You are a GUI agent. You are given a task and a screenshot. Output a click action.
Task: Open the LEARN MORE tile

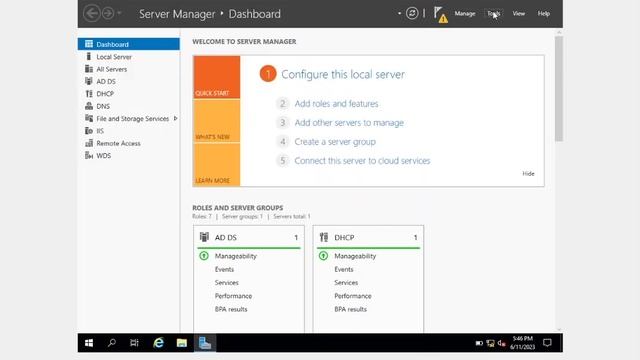pyautogui.click(x=217, y=164)
